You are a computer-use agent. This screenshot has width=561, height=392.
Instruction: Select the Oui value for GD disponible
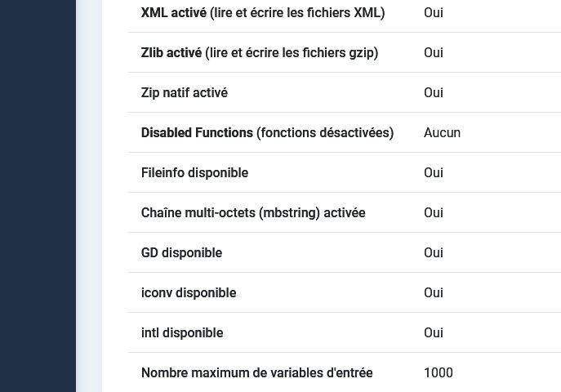tap(434, 253)
